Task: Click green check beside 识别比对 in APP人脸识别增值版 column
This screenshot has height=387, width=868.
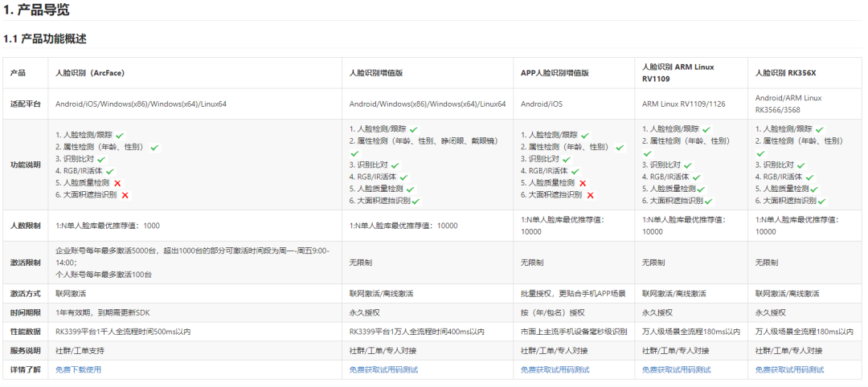Action: coord(567,159)
